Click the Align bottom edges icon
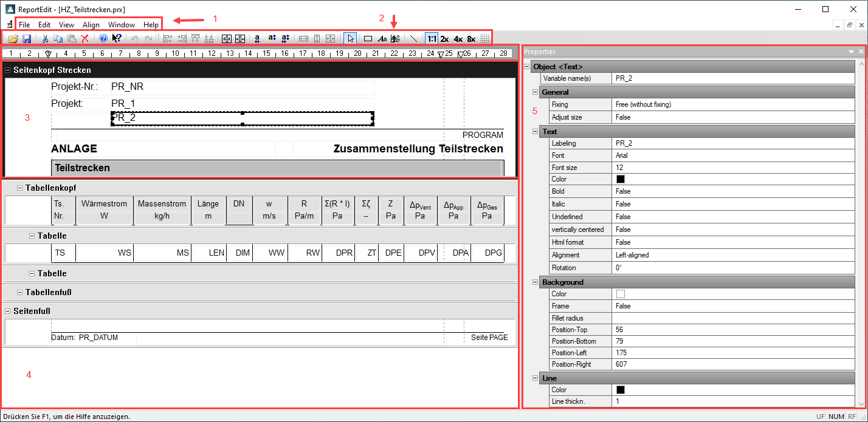 [208, 38]
